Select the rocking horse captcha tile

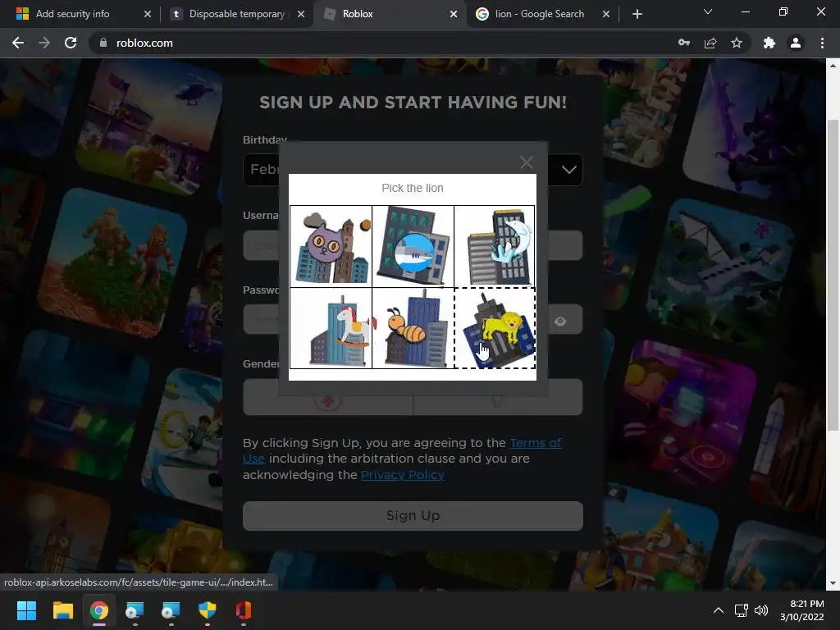(331, 328)
